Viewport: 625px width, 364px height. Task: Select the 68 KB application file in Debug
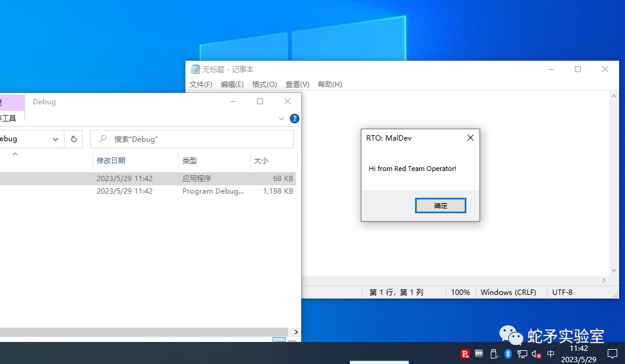click(149, 178)
